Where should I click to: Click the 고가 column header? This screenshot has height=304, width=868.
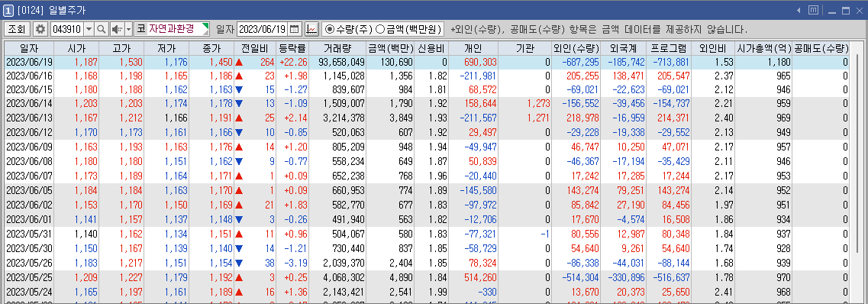pyautogui.click(x=121, y=48)
